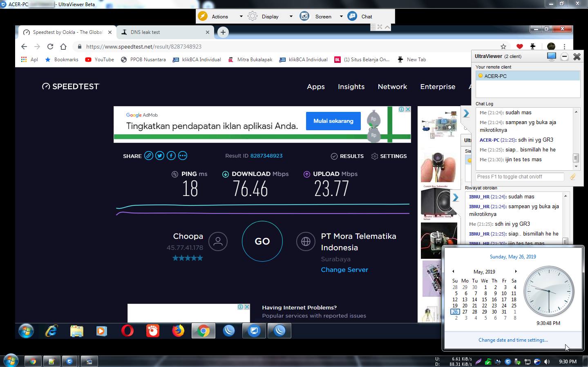
Task: Click the Choopa user account icon
Action: (x=218, y=241)
